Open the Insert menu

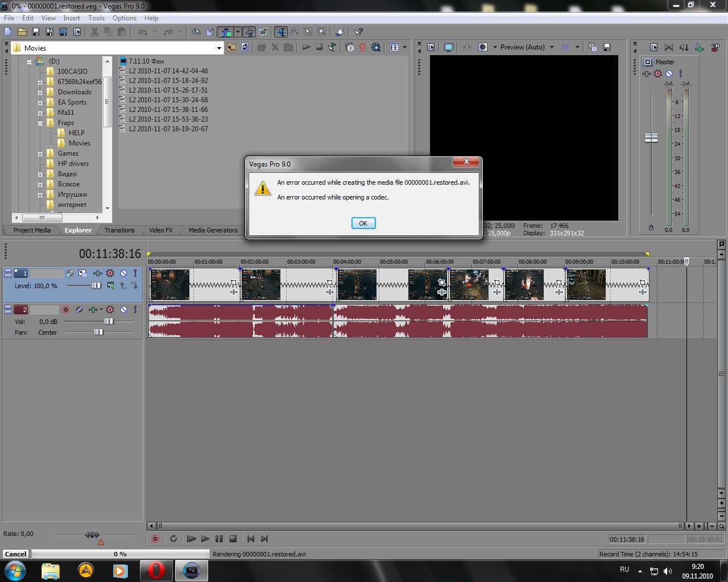[72, 18]
